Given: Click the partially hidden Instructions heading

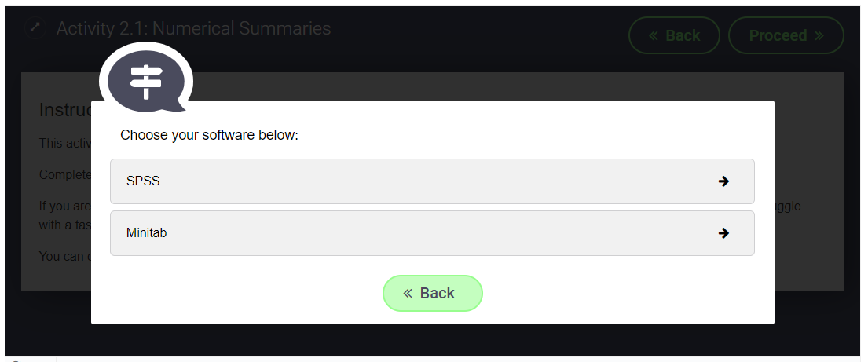Looking at the screenshot, I should point(64,110).
